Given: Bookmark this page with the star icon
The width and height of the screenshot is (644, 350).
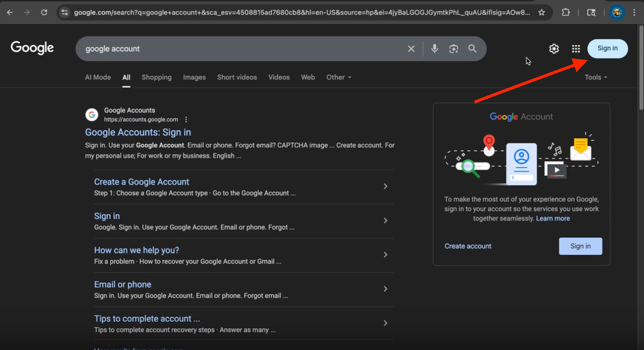Looking at the screenshot, I should click(542, 12).
